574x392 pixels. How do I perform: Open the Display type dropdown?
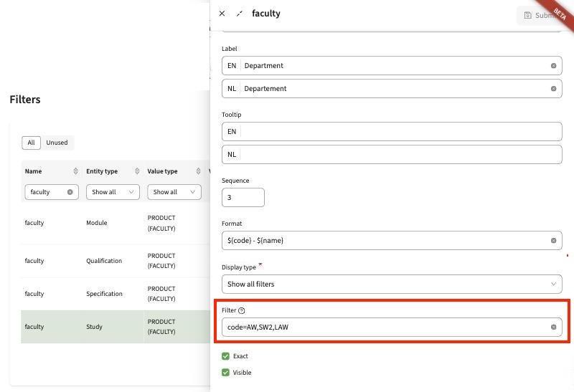(x=392, y=284)
